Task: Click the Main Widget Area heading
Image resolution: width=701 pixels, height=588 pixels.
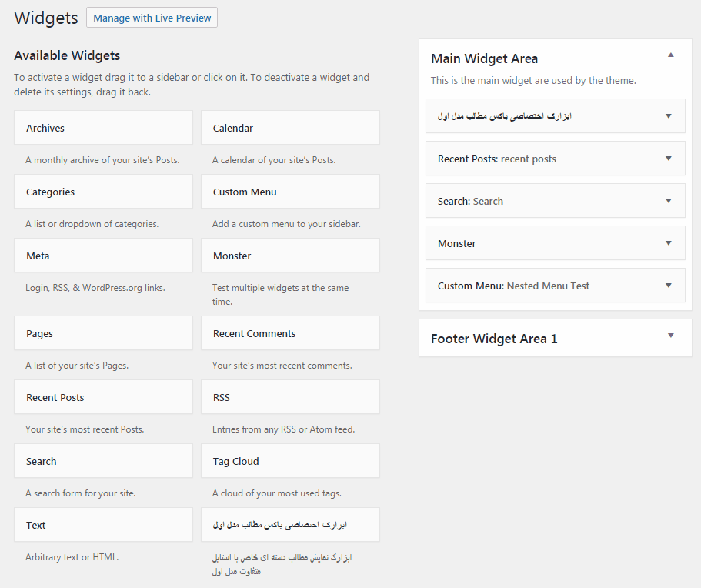Action: 484,58
